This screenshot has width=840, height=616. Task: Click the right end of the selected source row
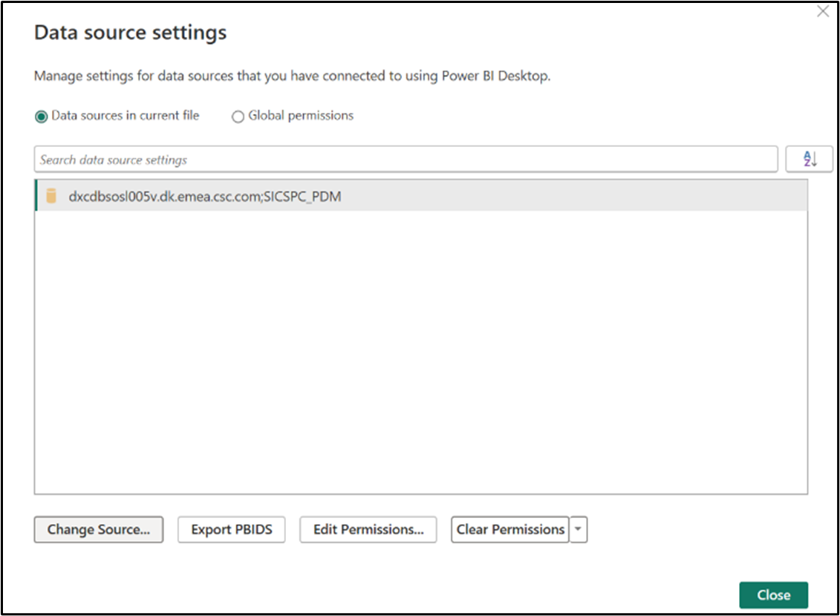coord(780,197)
